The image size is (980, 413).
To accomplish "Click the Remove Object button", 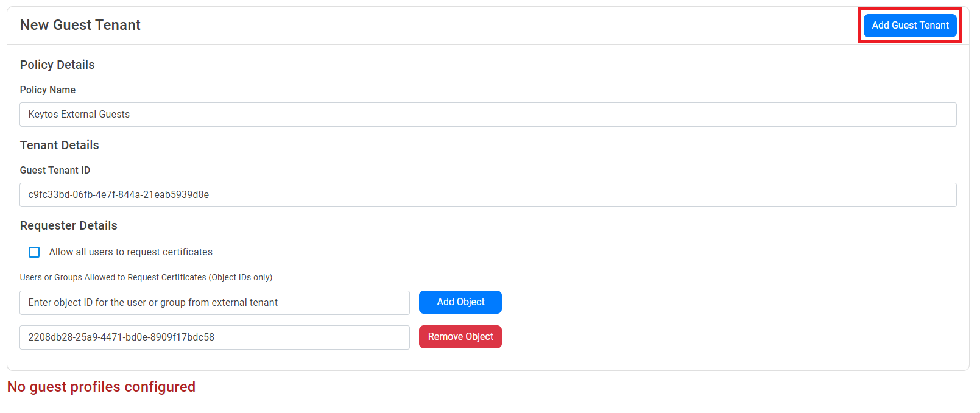I will tap(460, 336).
